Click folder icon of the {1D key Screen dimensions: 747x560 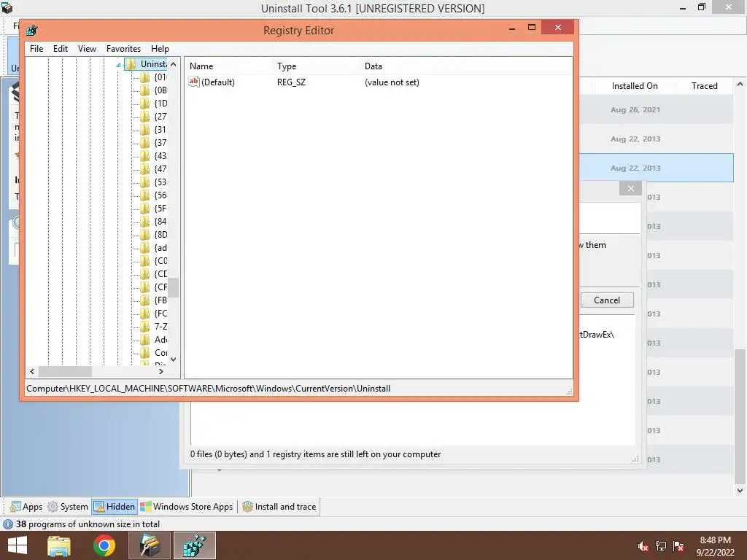(x=145, y=104)
